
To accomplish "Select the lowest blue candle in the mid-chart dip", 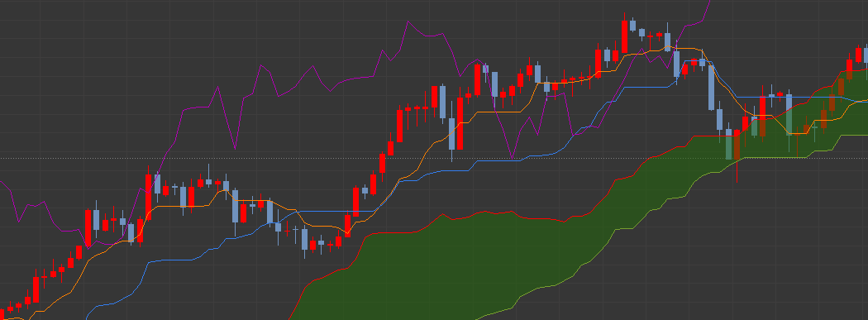I will tap(304, 240).
